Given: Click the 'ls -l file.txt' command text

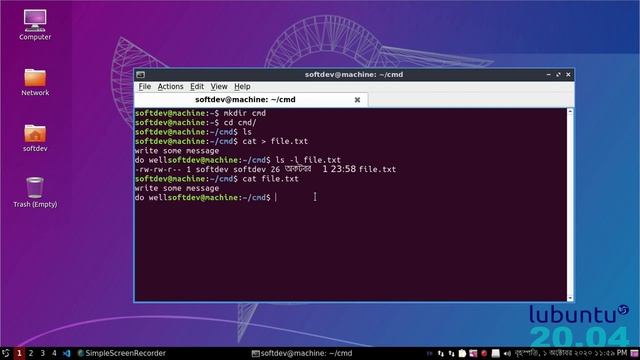Looking at the screenshot, I should (x=308, y=160).
